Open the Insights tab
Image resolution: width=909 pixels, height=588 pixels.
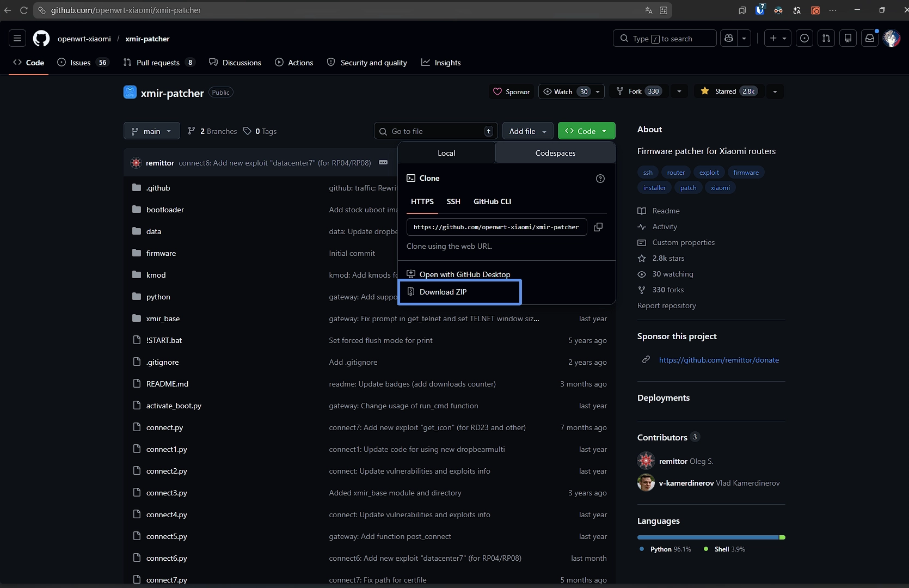click(x=441, y=63)
